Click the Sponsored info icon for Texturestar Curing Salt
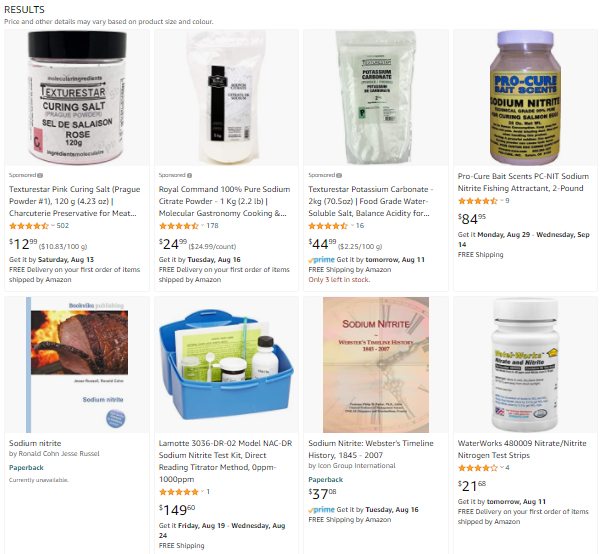This screenshot has width=602, height=554. click(x=40, y=175)
